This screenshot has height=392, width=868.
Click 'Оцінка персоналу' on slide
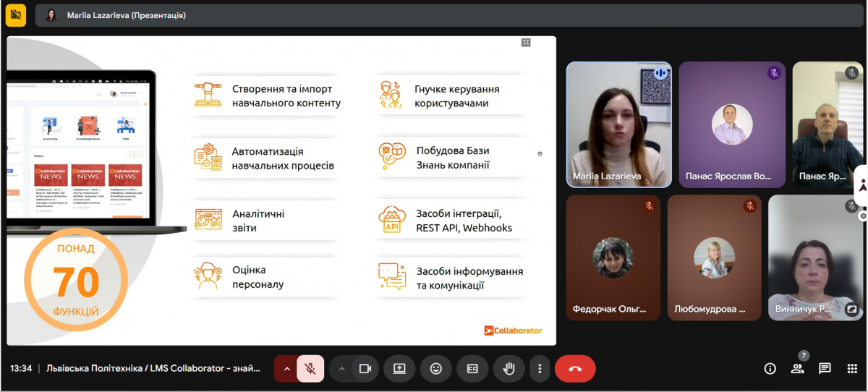pyautogui.click(x=258, y=277)
